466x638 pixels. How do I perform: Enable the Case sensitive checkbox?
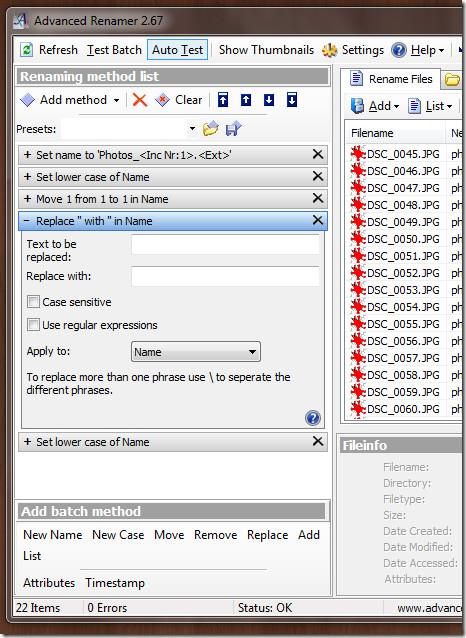pos(33,302)
